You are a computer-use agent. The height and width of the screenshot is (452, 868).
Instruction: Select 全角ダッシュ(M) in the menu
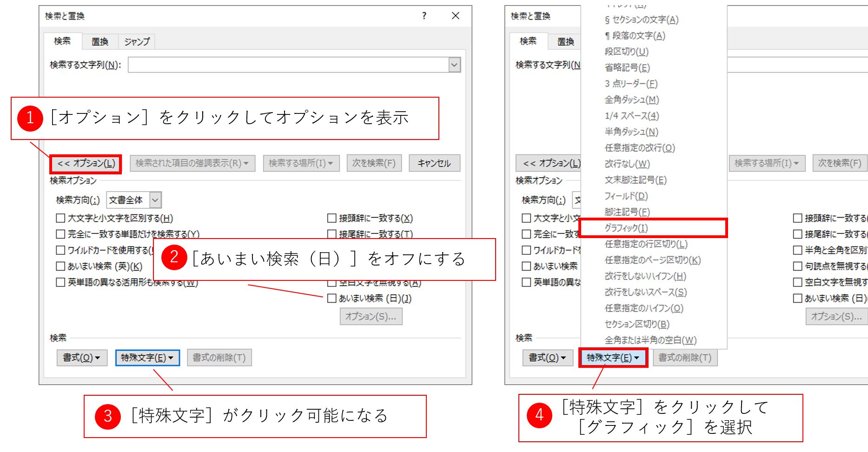click(x=631, y=100)
